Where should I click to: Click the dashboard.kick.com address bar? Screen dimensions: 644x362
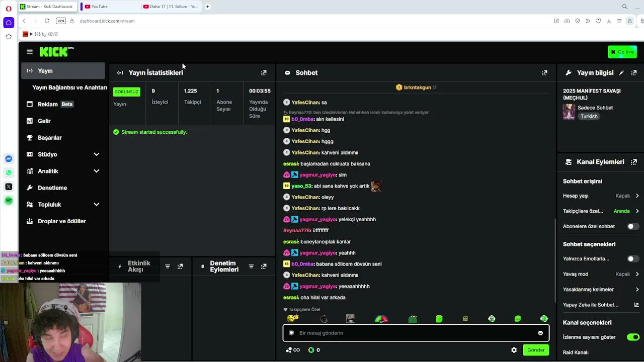(107, 21)
